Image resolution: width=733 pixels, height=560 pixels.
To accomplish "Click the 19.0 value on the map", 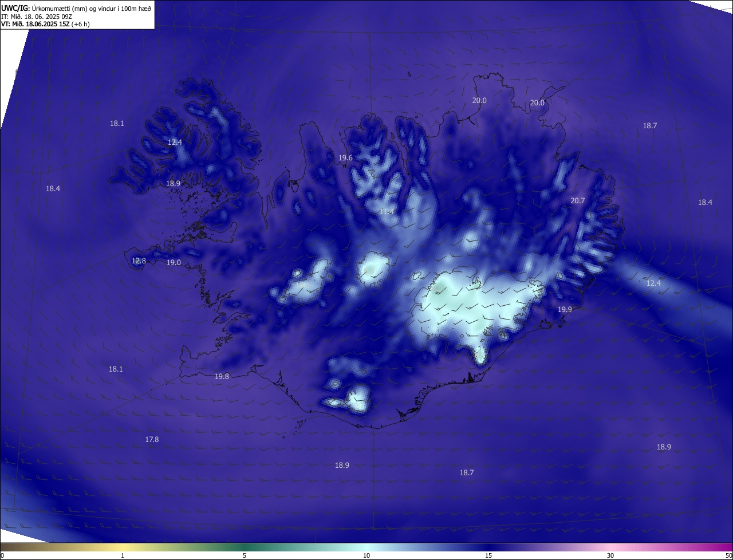I will click(x=174, y=262).
